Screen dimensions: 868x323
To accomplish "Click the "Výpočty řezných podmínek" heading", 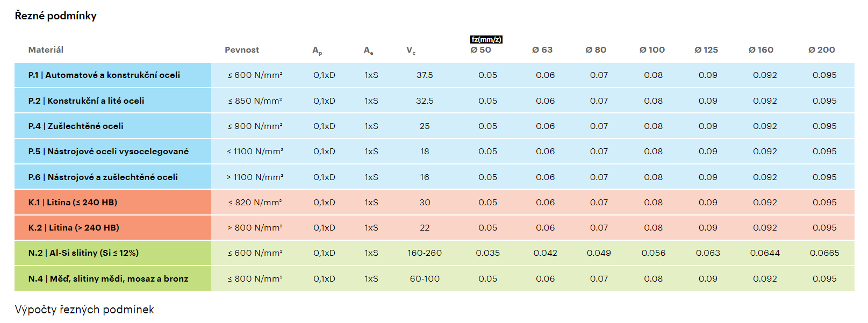I will click(84, 310).
